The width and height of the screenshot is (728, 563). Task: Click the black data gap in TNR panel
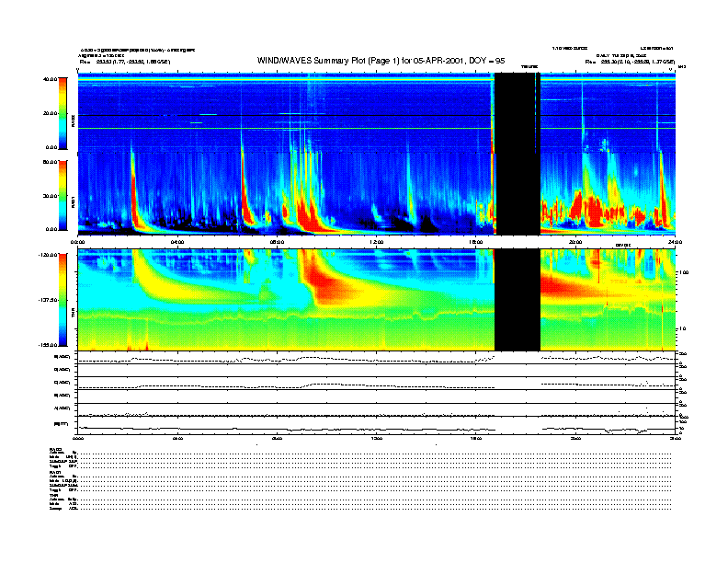coord(518,300)
